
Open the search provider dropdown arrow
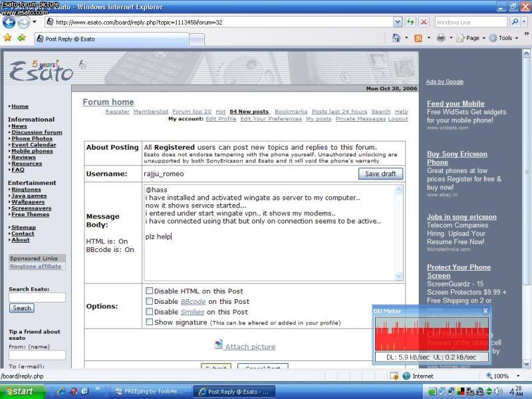click(x=524, y=22)
